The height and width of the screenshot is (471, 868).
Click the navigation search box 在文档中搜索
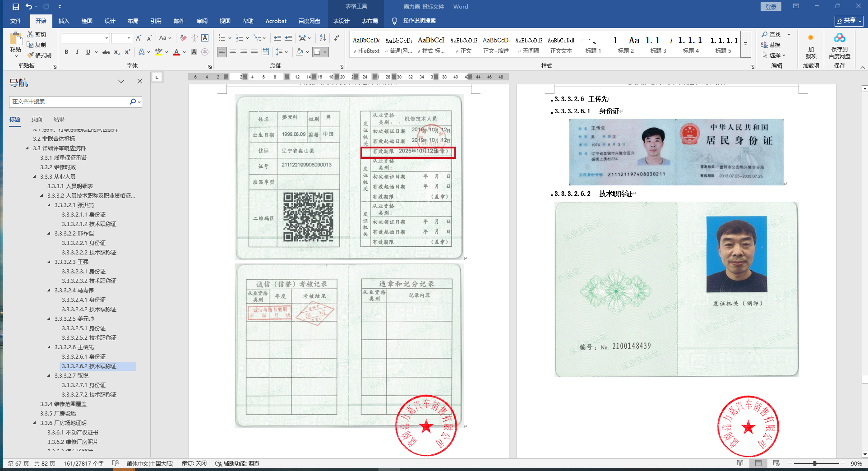pyautogui.click(x=69, y=102)
